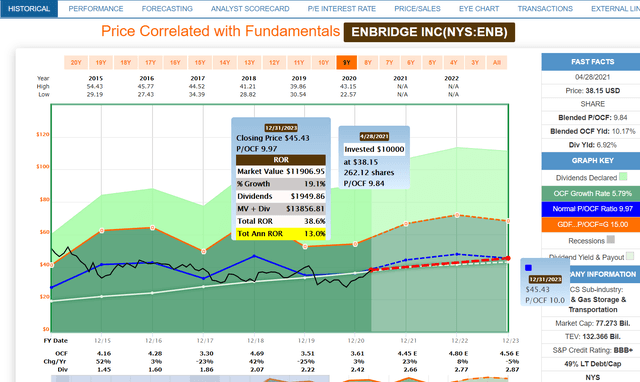Click the Tot Ann ROR 13.0% row
Screen dimensions: 640x382
click(281, 234)
